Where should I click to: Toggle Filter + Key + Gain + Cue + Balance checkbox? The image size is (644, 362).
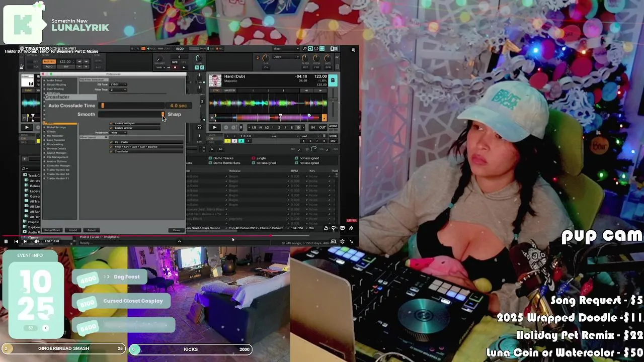tap(111, 147)
